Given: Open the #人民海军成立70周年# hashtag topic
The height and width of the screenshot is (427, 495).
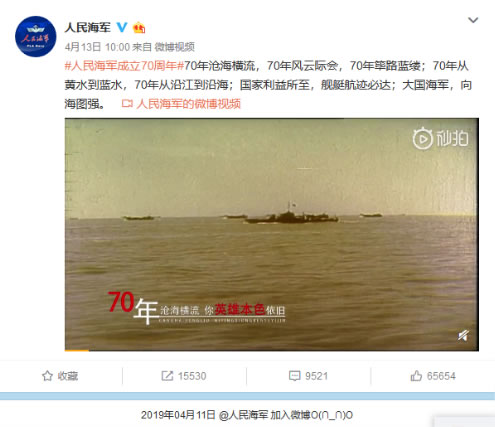Looking at the screenshot, I should [x=124, y=66].
